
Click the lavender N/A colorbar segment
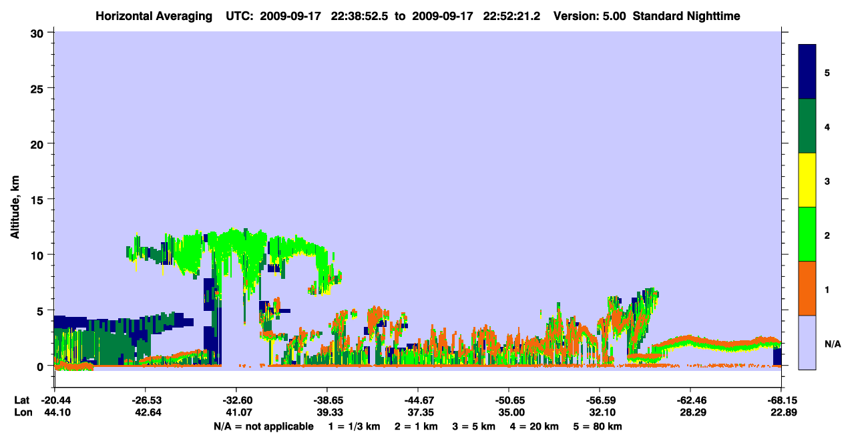point(807,342)
